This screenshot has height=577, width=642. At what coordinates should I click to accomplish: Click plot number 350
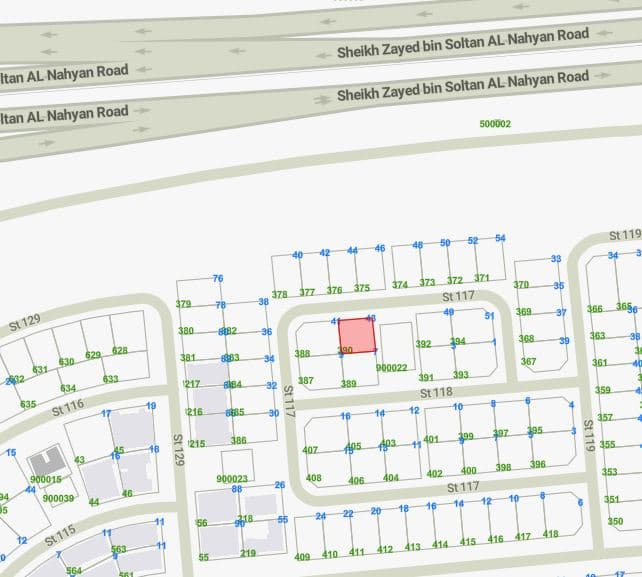(615, 521)
